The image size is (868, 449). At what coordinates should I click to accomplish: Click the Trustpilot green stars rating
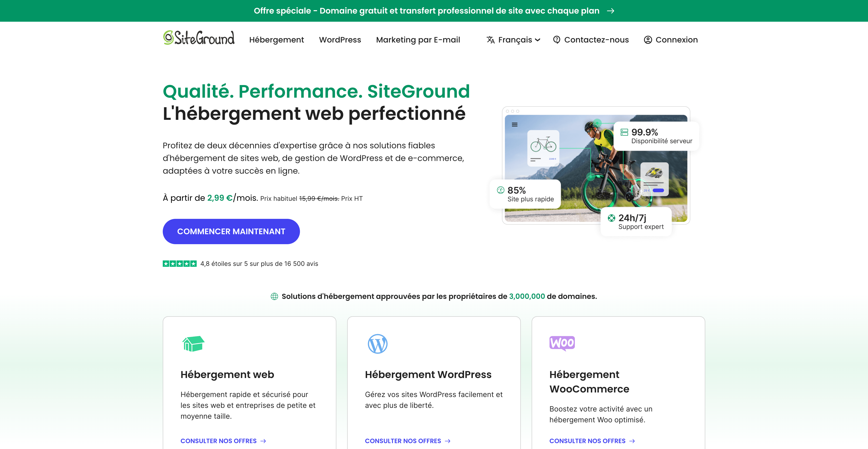click(x=180, y=264)
